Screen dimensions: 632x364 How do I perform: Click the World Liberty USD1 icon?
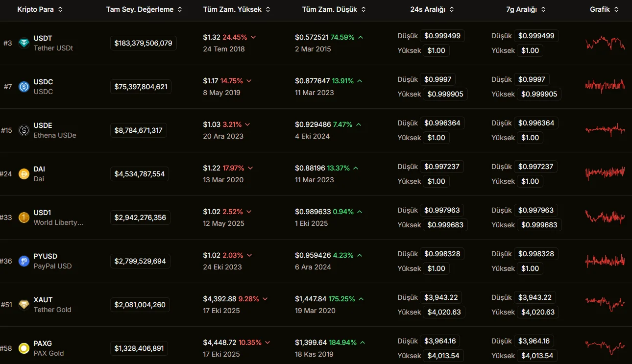(x=24, y=218)
